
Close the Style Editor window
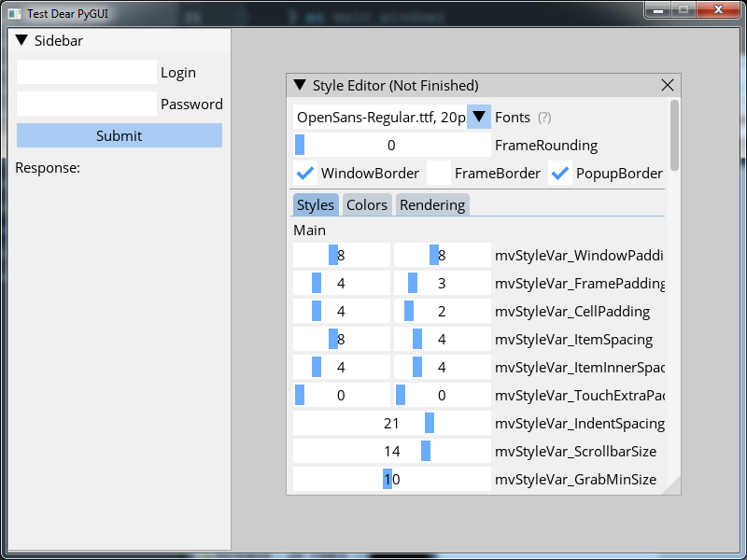(668, 85)
